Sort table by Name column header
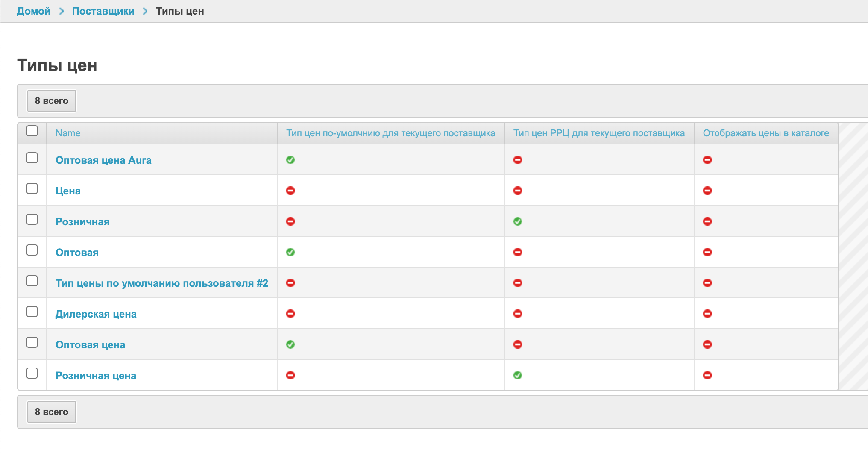 click(68, 133)
